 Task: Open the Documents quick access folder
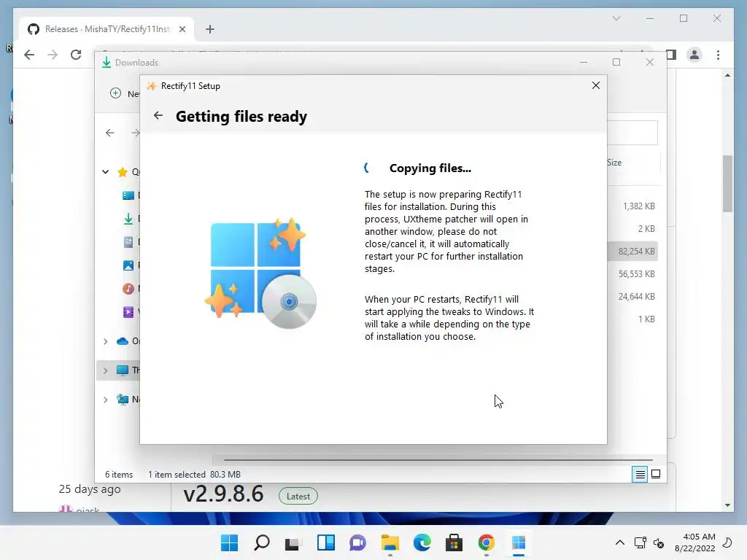(128, 242)
